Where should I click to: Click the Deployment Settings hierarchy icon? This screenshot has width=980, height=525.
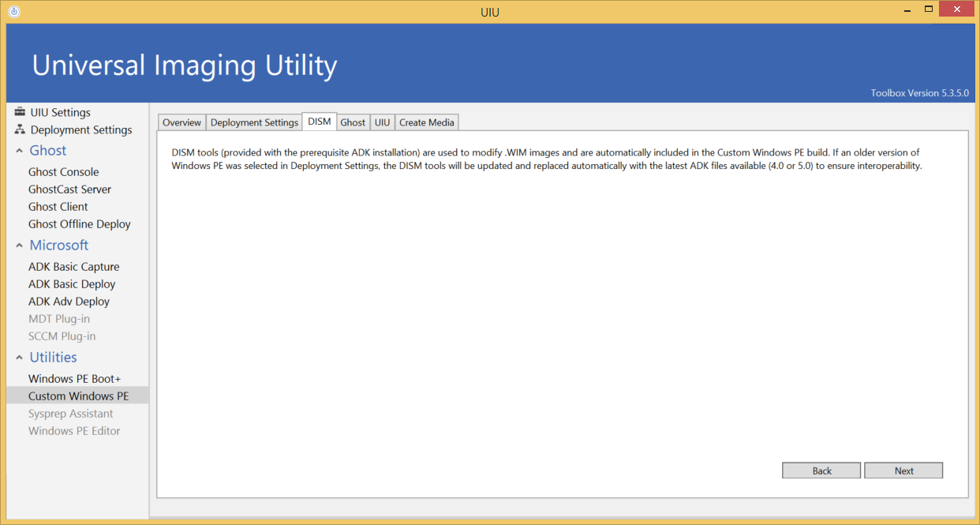(x=20, y=129)
